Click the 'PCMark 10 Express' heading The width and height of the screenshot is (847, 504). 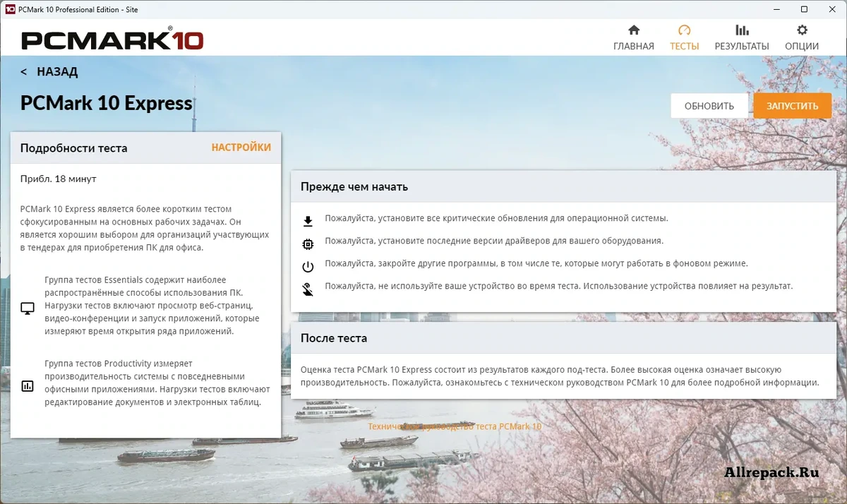[x=107, y=103]
